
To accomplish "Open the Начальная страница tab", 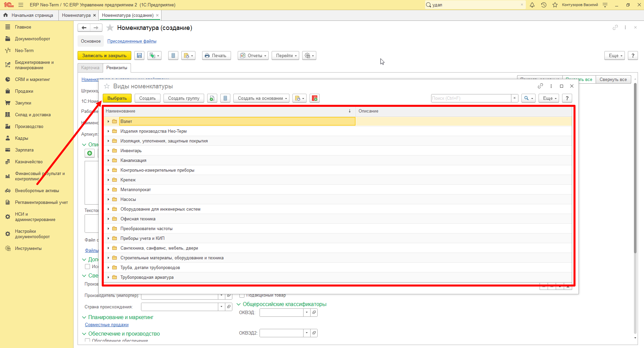I will 32,15.
